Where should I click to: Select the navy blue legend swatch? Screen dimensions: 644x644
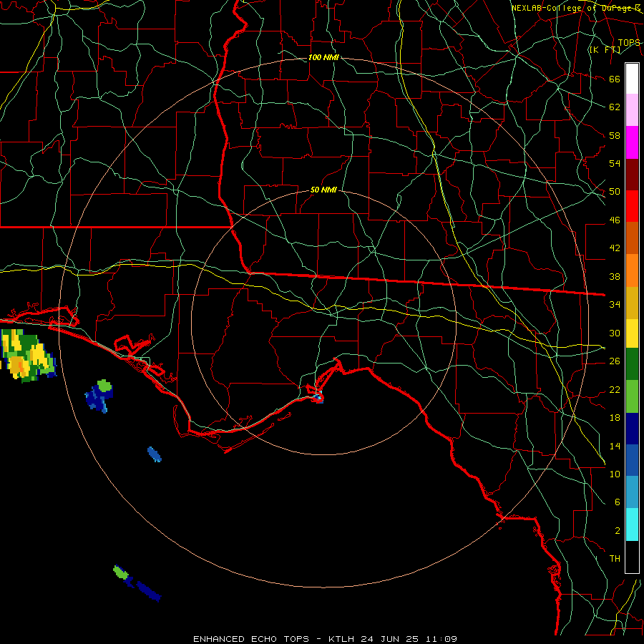[x=632, y=429]
